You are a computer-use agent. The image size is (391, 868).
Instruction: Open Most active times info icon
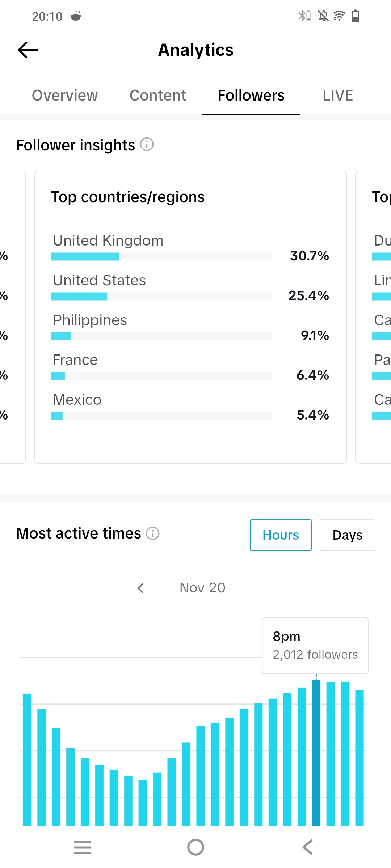pos(152,533)
